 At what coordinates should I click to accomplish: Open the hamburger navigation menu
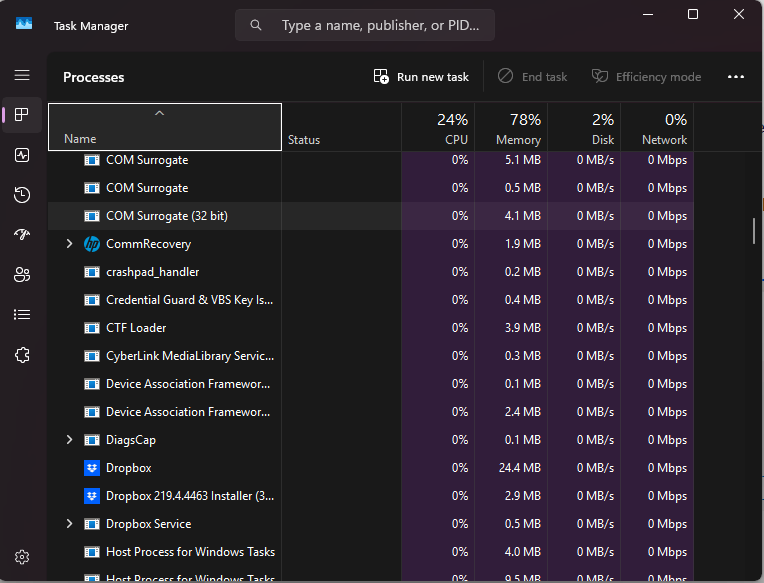coord(22,75)
